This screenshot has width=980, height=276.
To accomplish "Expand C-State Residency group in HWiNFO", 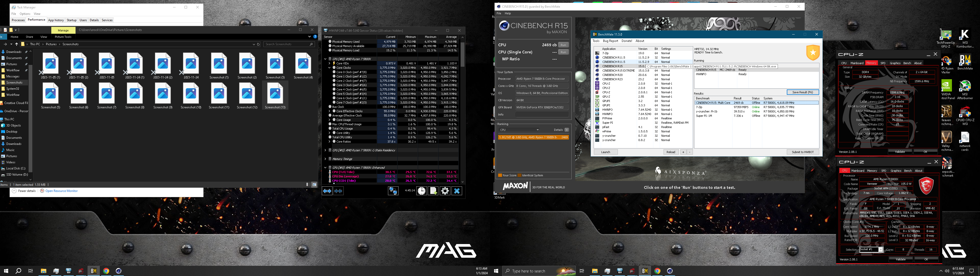I will click(x=325, y=150).
